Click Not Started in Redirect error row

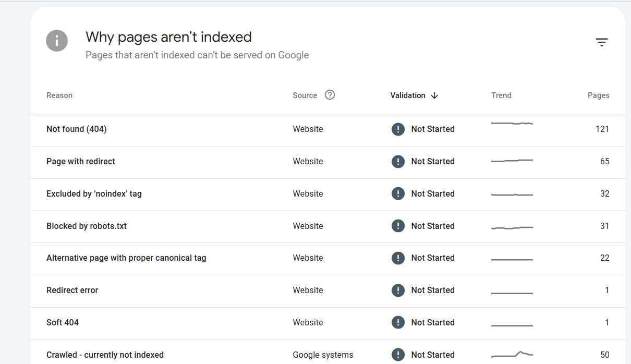click(x=433, y=290)
